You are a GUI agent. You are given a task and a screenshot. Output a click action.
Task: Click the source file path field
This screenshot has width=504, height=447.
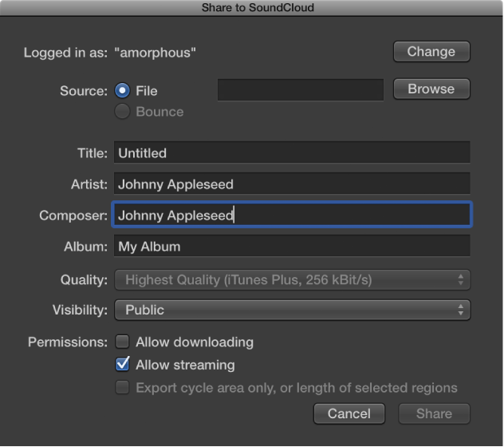[301, 89]
